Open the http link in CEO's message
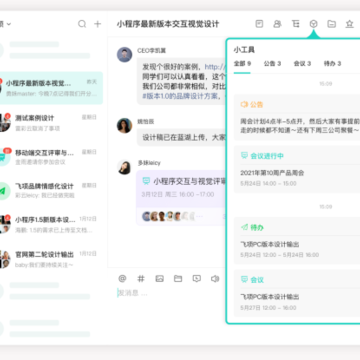This screenshot has width=360, height=360. pos(215,67)
